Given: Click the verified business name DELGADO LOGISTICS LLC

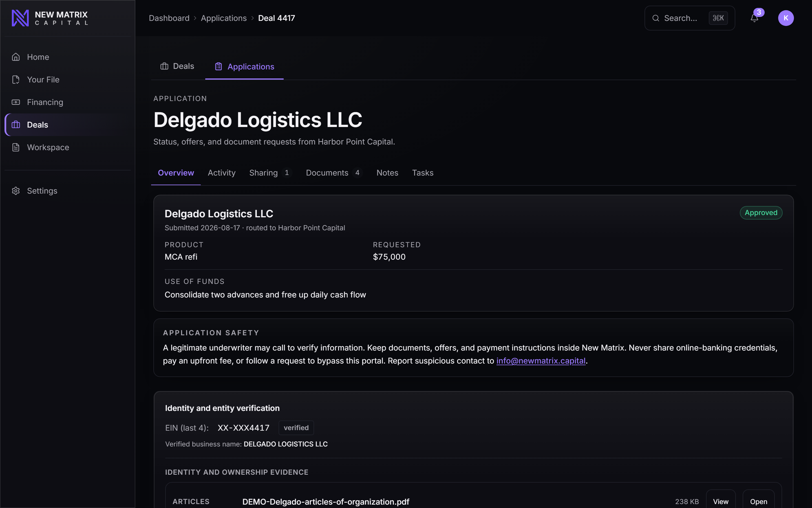Looking at the screenshot, I should 286,444.
